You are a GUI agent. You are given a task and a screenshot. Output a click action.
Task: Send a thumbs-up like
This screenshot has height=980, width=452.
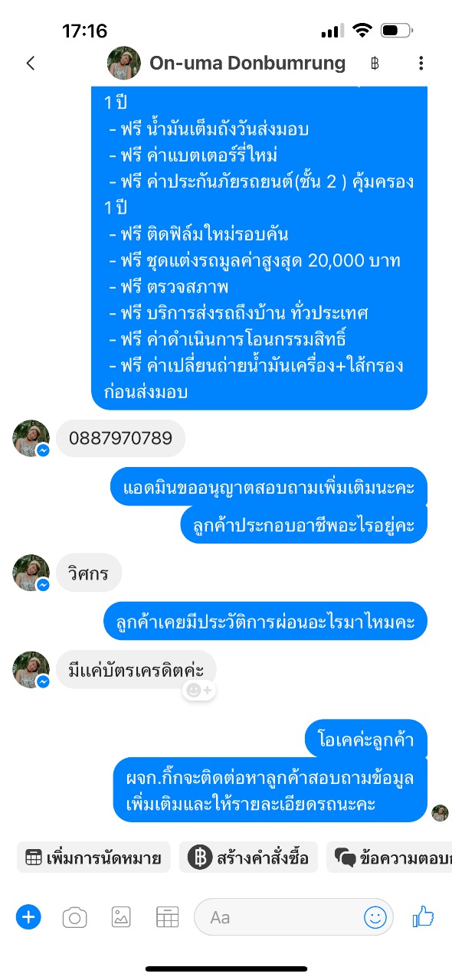pos(423,916)
